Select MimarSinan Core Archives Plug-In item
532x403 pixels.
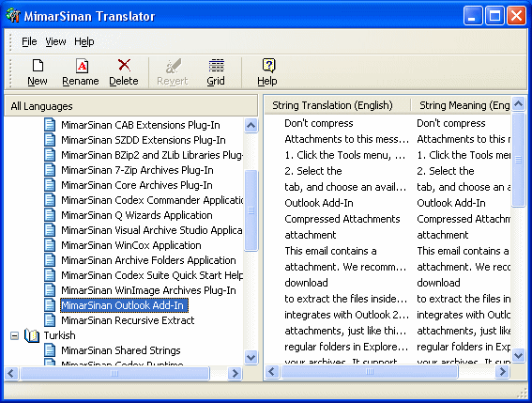click(x=137, y=185)
